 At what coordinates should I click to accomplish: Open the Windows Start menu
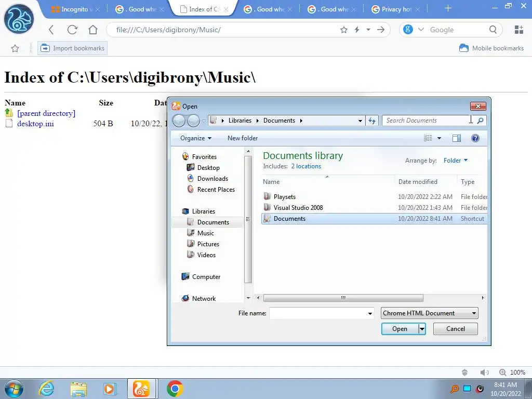[14, 389]
